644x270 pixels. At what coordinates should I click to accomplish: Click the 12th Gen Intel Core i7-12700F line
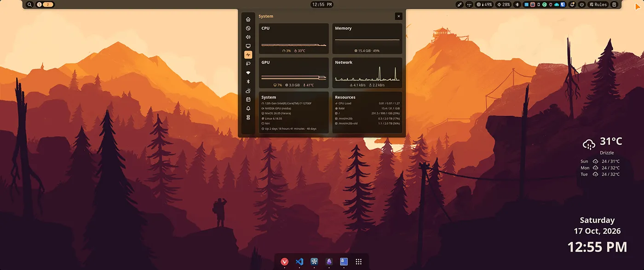(x=286, y=103)
